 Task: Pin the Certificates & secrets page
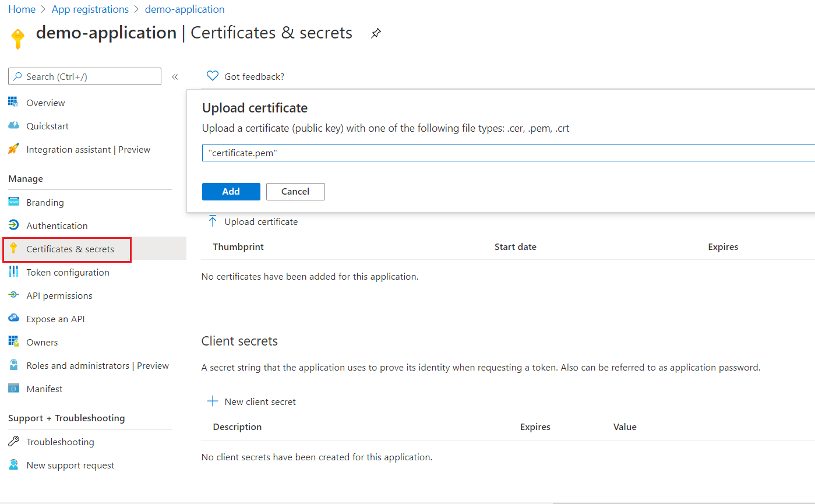(376, 33)
